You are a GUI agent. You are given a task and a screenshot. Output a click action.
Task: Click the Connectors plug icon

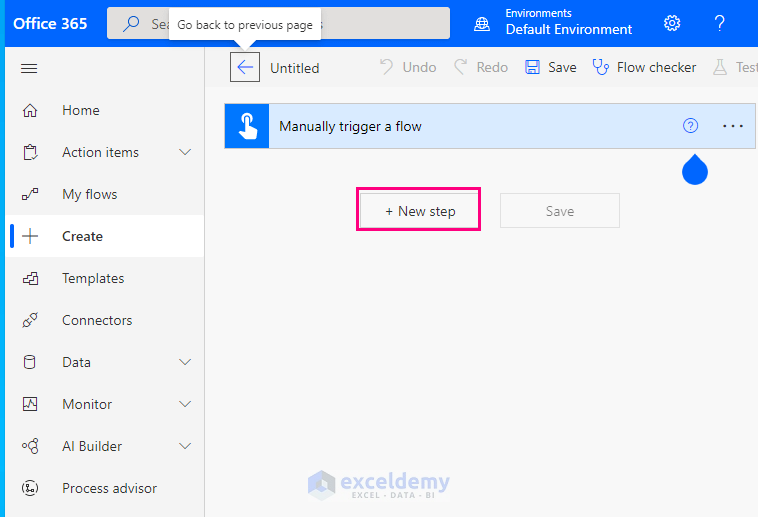[x=30, y=320]
